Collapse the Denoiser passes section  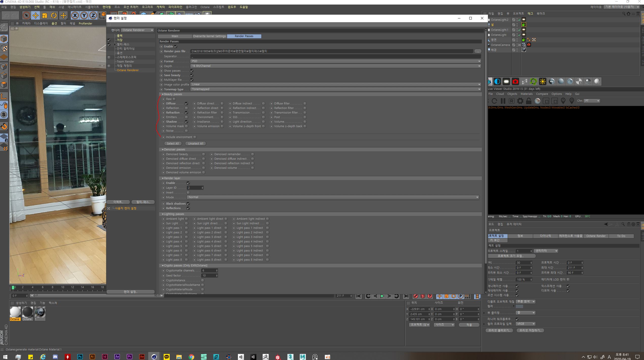pos(163,149)
